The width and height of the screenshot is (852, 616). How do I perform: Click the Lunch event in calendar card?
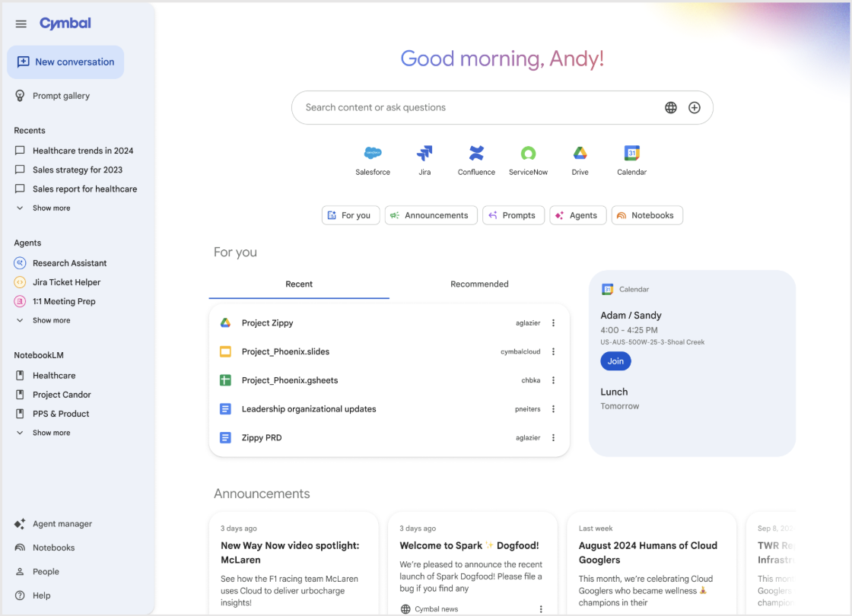[614, 392]
